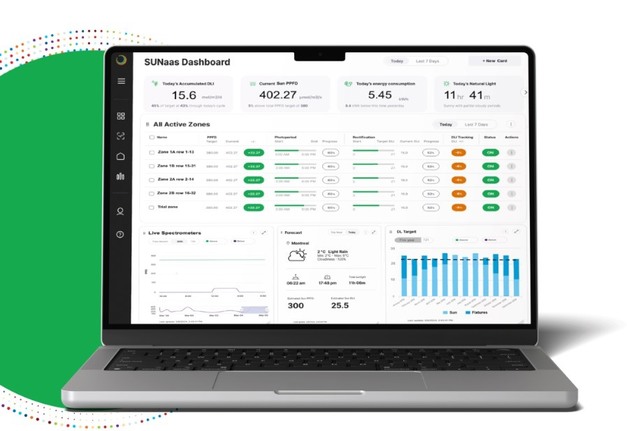Open the hamburger menu in the sidebar
The width and height of the screenshot is (627, 431).
tap(121, 81)
